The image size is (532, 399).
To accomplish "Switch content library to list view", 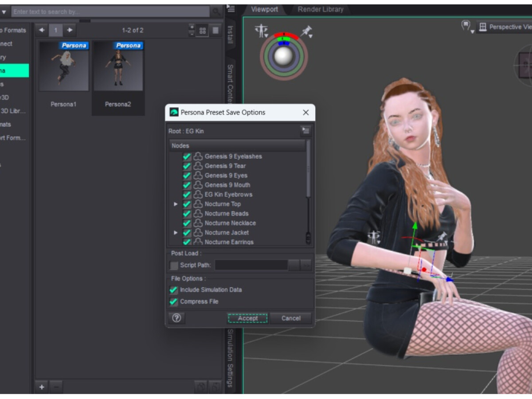I will click(x=216, y=30).
